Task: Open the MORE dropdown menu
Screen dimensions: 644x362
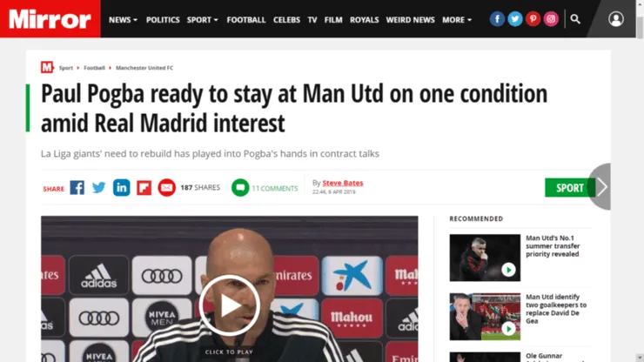Action: point(457,20)
